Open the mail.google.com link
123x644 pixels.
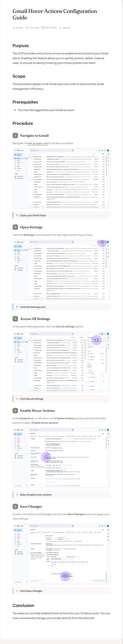tap(37, 143)
